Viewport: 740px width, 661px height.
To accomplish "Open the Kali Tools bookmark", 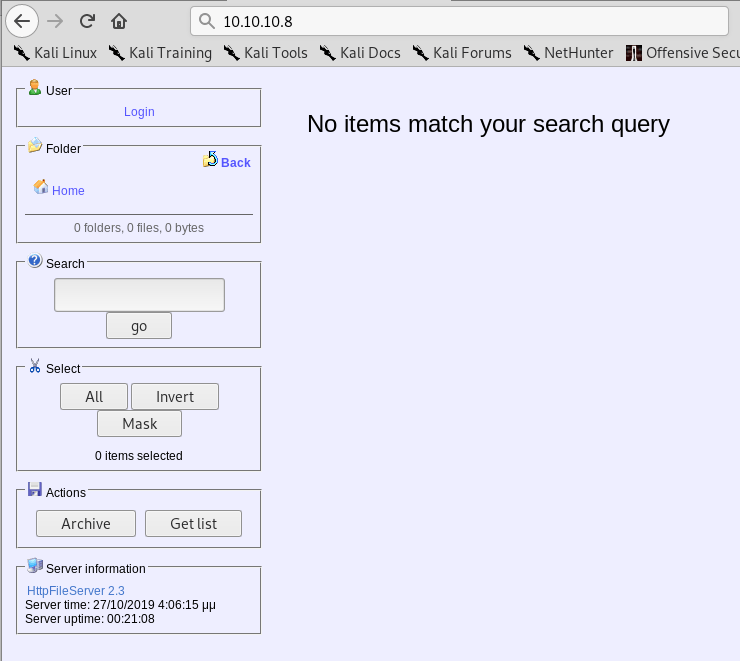I will pyautogui.click(x=265, y=53).
